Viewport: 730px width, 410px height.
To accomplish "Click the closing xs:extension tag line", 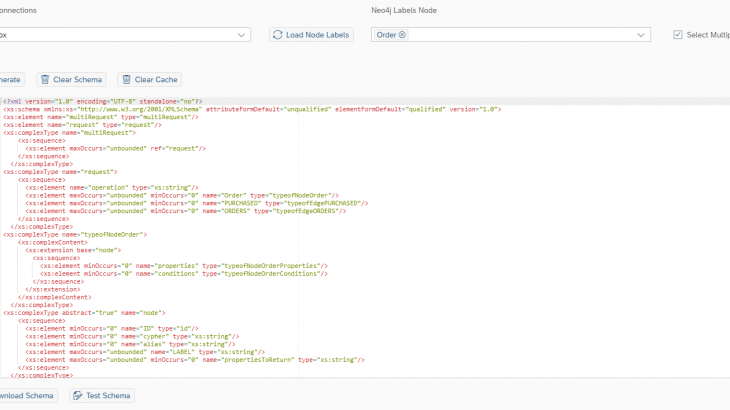I will click(x=53, y=289).
